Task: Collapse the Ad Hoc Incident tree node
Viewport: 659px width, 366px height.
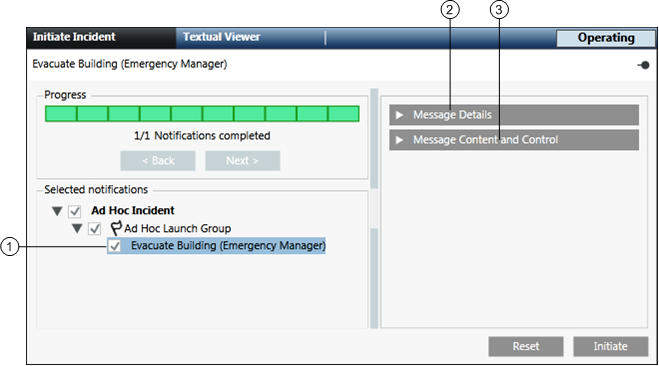Action: click(57, 211)
